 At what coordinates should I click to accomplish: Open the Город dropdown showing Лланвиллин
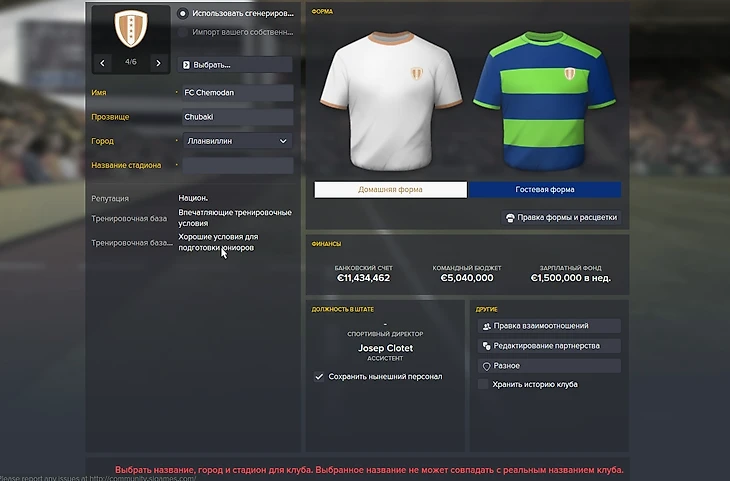pyautogui.click(x=237, y=141)
